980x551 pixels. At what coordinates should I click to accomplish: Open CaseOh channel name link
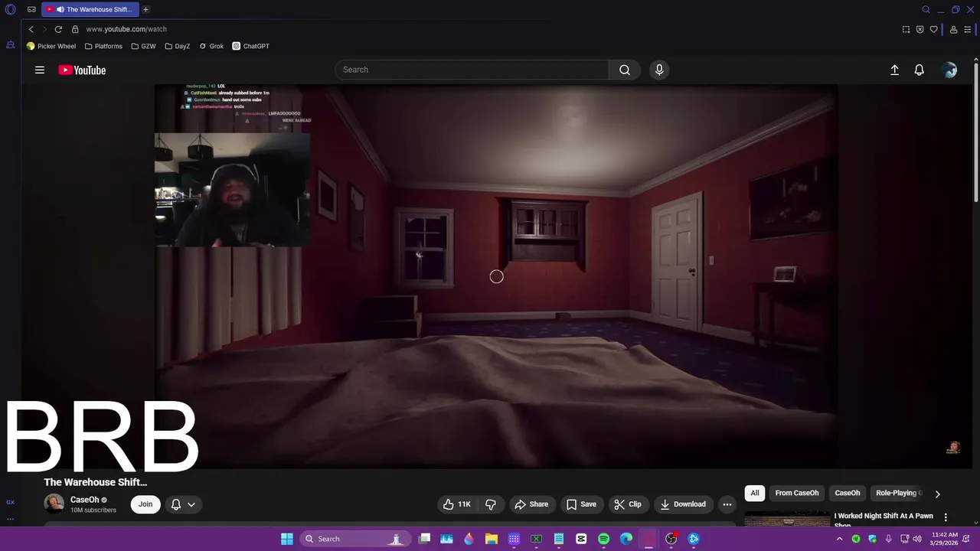coord(84,500)
